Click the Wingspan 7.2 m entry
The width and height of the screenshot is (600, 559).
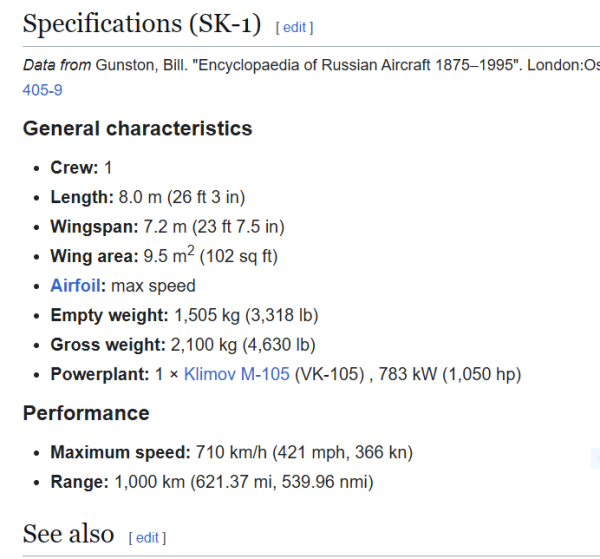point(167,227)
